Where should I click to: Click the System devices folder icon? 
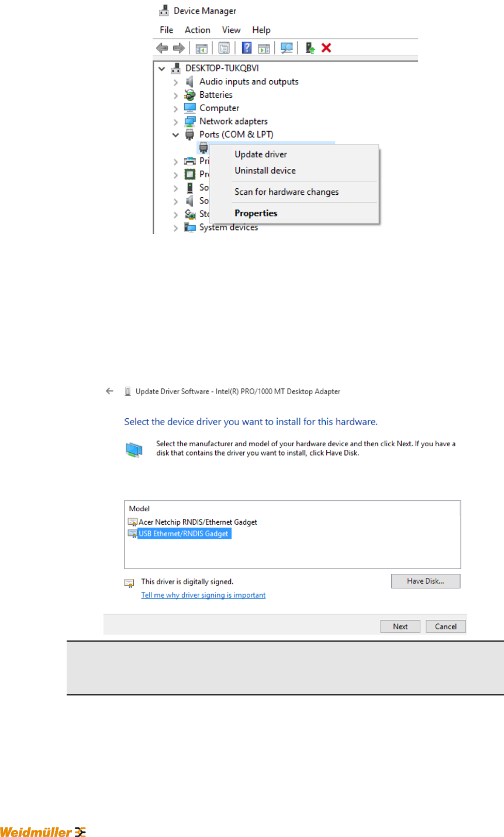point(189,228)
